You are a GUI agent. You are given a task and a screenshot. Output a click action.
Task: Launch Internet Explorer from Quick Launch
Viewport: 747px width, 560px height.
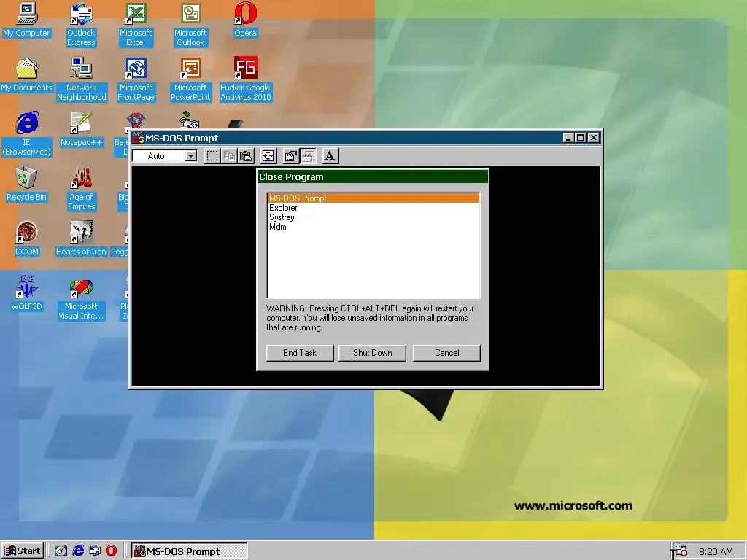(x=78, y=551)
